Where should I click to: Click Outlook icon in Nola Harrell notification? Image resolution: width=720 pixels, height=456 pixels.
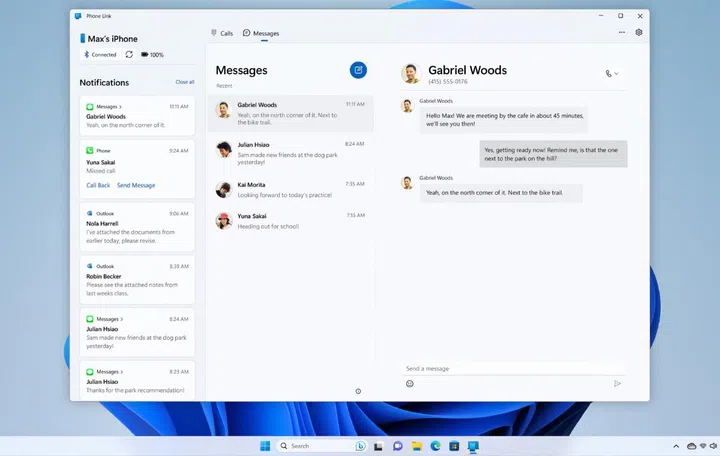pyautogui.click(x=90, y=214)
